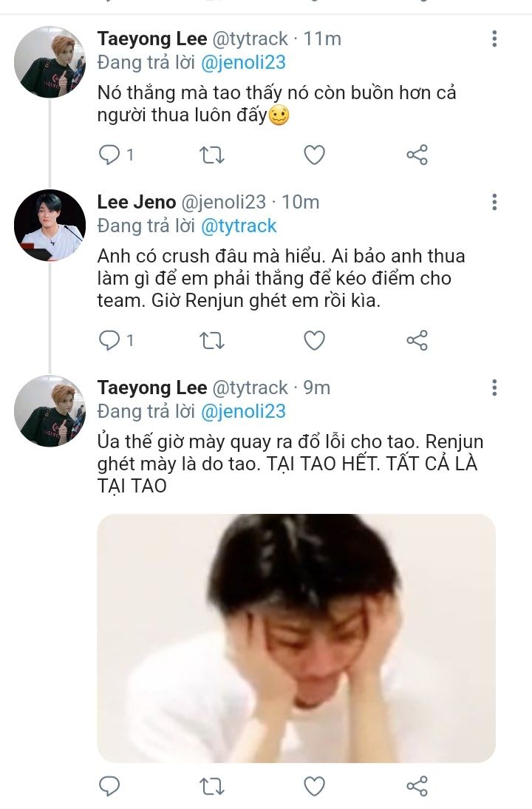Retweet Taeyong's first tweet
This screenshot has height=809, width=532.
[x=212, y=155]
